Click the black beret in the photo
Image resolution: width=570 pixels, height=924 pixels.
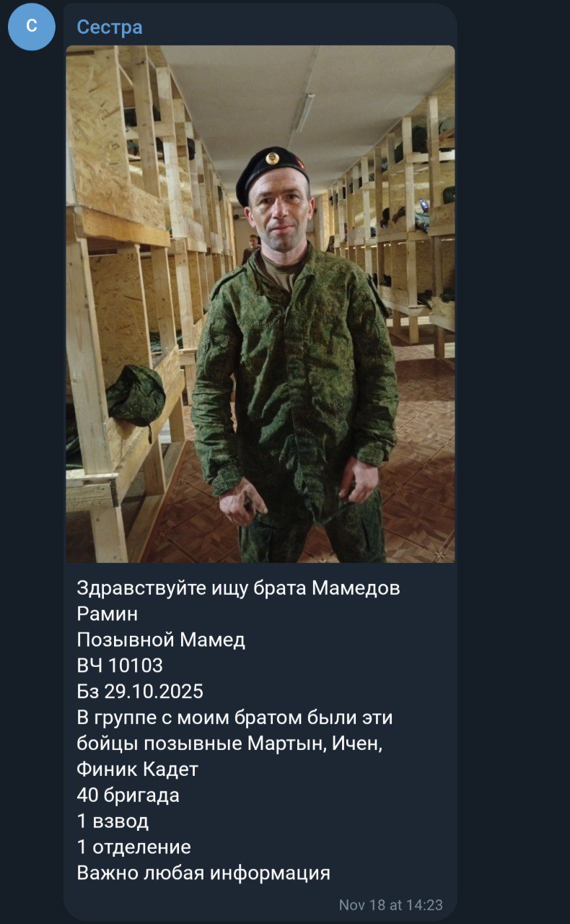(271, 173)
